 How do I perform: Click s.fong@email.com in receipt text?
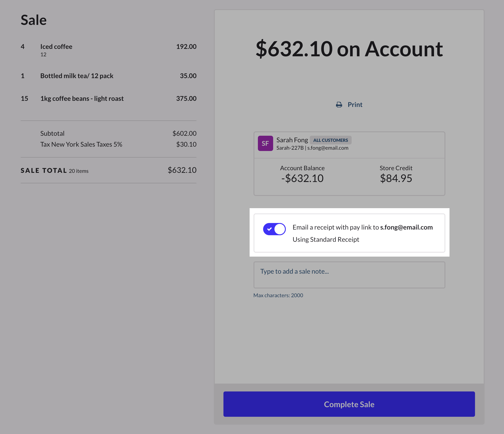tap(406, 227)
